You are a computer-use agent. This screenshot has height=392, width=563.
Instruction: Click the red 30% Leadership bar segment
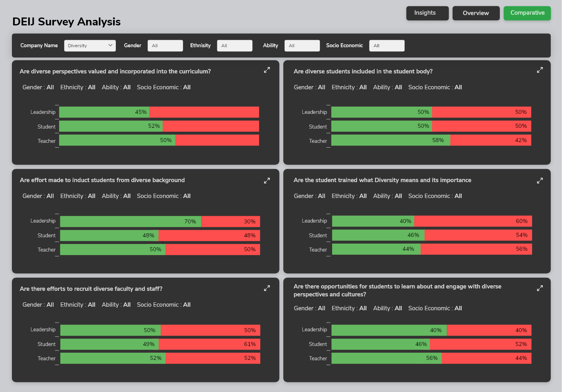(231, 221)
